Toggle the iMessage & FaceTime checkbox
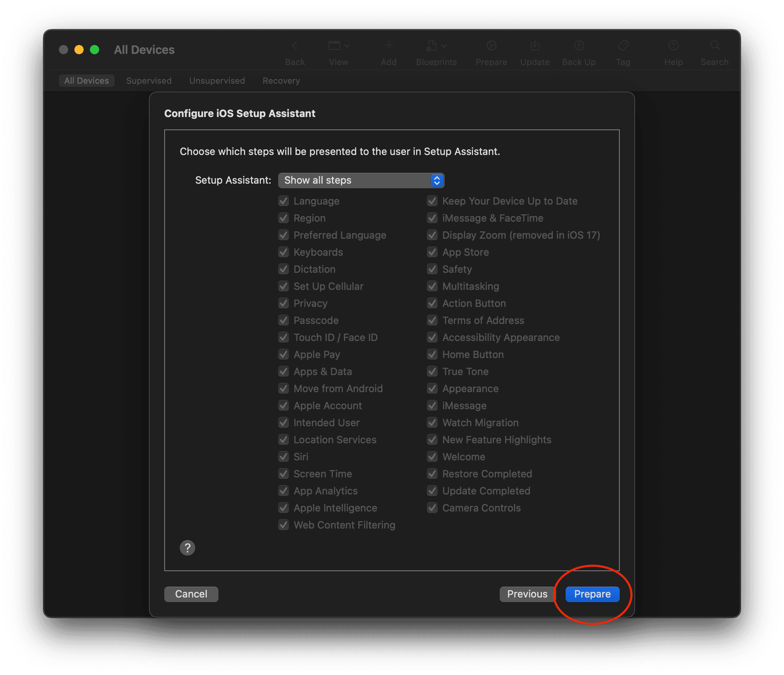Screen dimensions: 784x675 pyautogui.click(x=432, y=218)
